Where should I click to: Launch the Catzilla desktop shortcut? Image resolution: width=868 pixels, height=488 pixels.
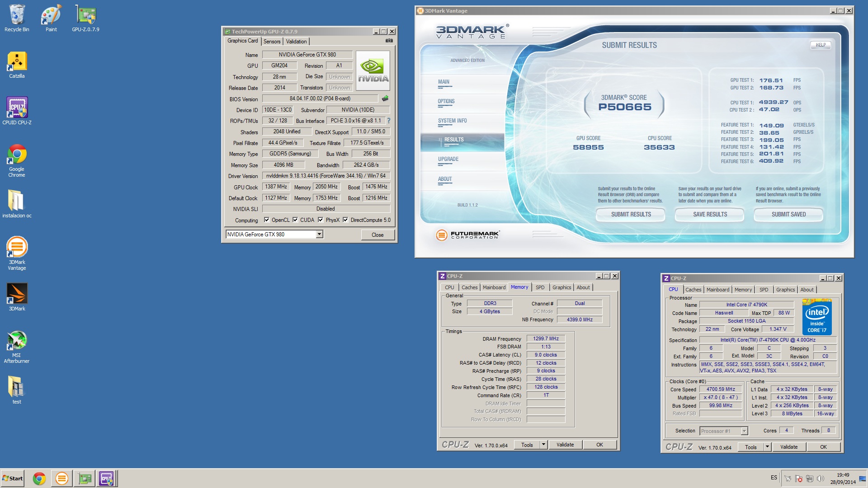(x=17, y=65)
